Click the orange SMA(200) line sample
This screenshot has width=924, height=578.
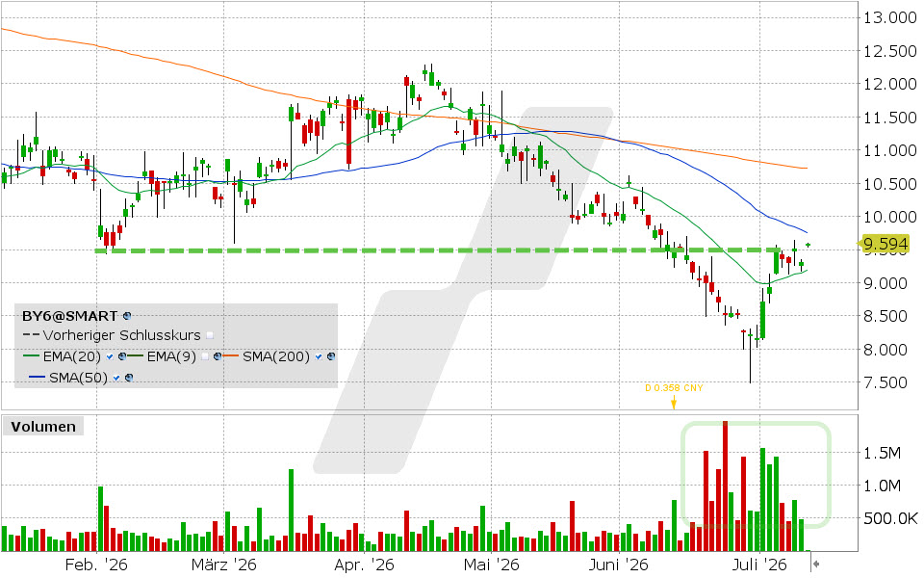231,355
